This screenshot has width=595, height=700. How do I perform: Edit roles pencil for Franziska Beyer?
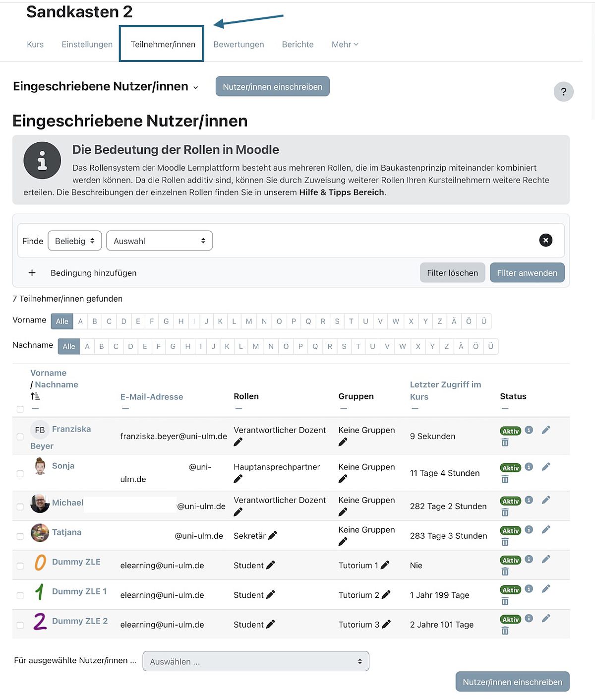[238, 442]
